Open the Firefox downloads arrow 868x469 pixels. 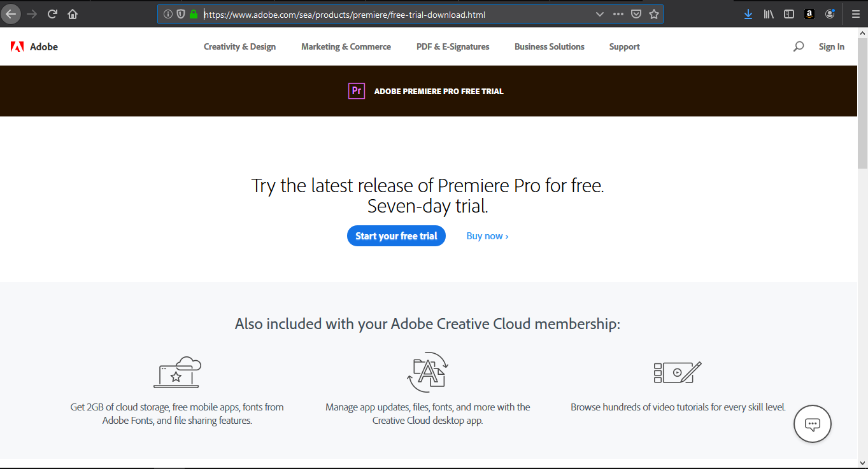(748, 14)
